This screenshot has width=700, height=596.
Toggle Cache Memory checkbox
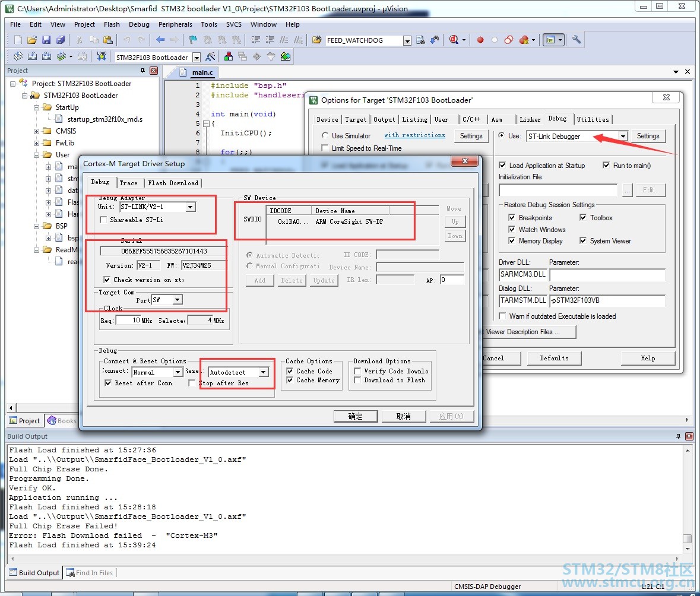[x=290, y=380]
